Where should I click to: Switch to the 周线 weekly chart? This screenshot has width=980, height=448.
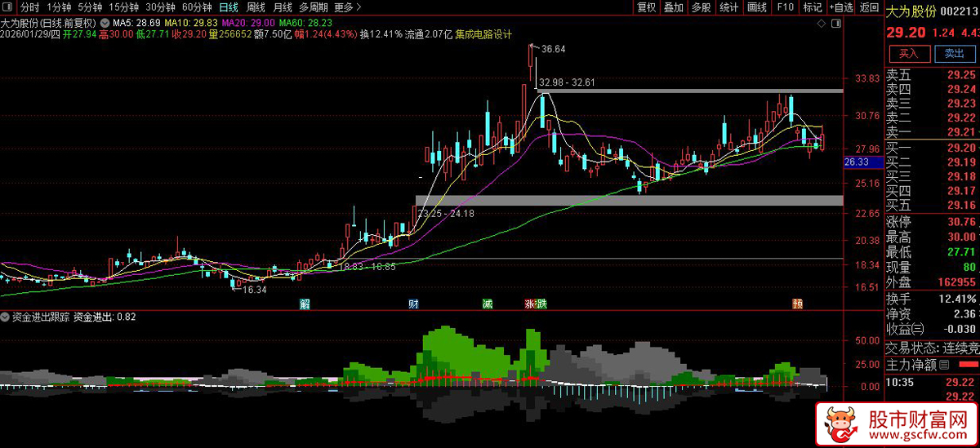point(256,7)
